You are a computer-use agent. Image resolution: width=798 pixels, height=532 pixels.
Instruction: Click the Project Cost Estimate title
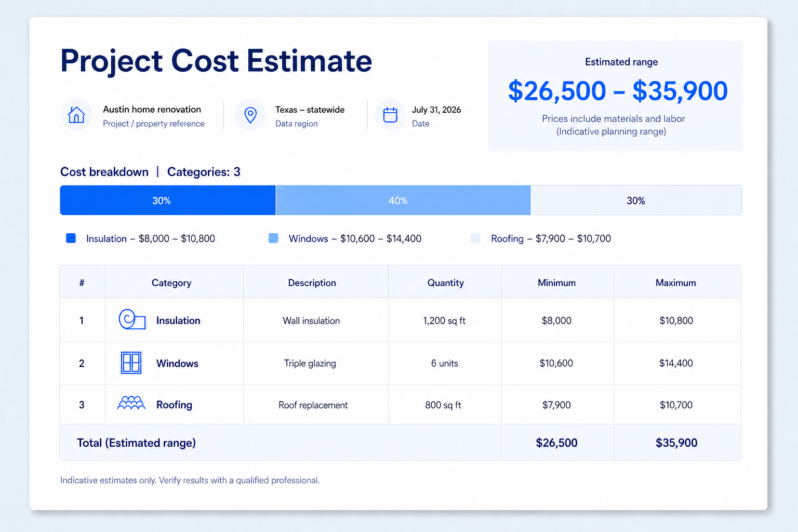pyautogui.click(x=216, y=61)
